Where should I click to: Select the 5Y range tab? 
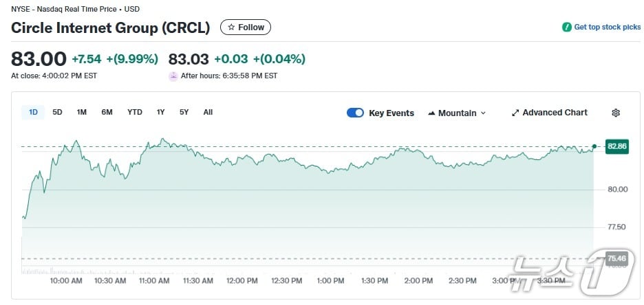tap(184, 112)
